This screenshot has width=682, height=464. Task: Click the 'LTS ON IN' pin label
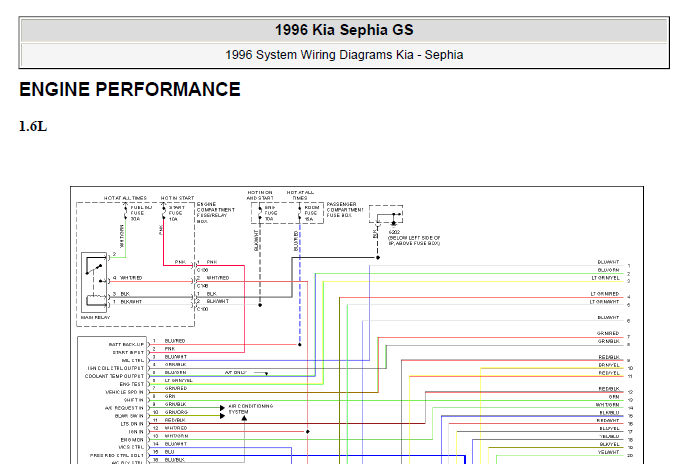[x=132, y=424]
